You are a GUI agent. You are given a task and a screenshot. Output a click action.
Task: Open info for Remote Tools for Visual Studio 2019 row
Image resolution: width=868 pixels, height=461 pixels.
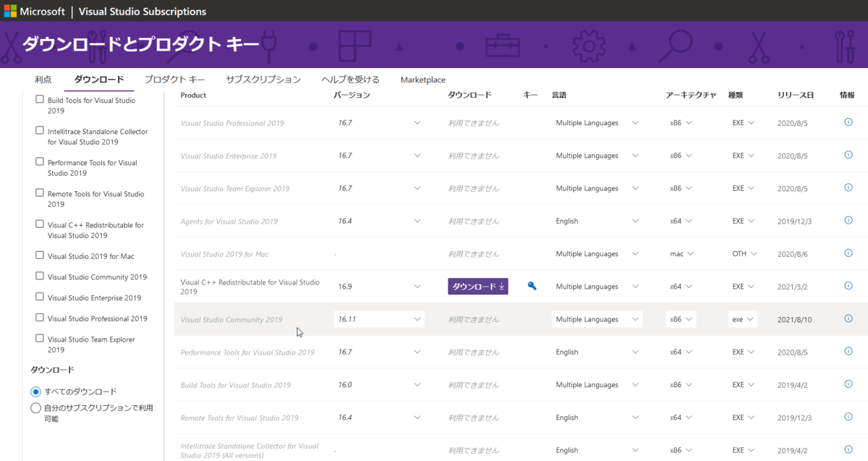point(848,417)
